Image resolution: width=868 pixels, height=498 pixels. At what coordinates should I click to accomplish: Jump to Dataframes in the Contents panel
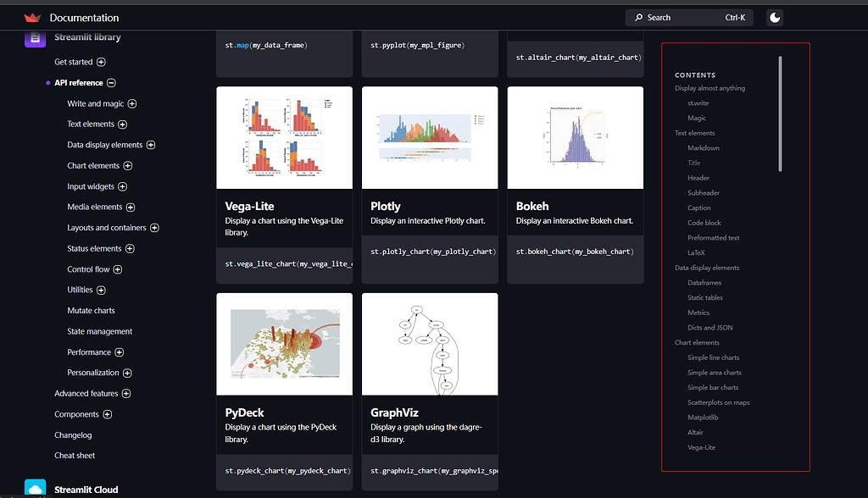(704, 282)
